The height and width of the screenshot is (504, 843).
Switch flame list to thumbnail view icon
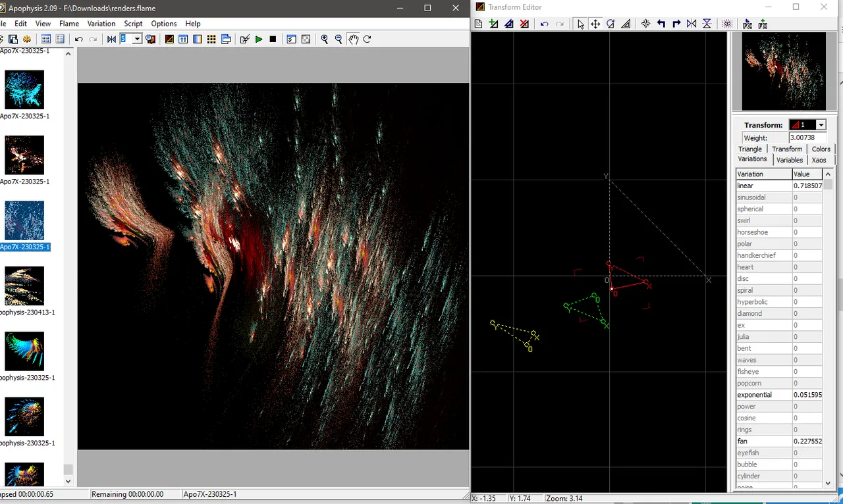tap(45, 39)
